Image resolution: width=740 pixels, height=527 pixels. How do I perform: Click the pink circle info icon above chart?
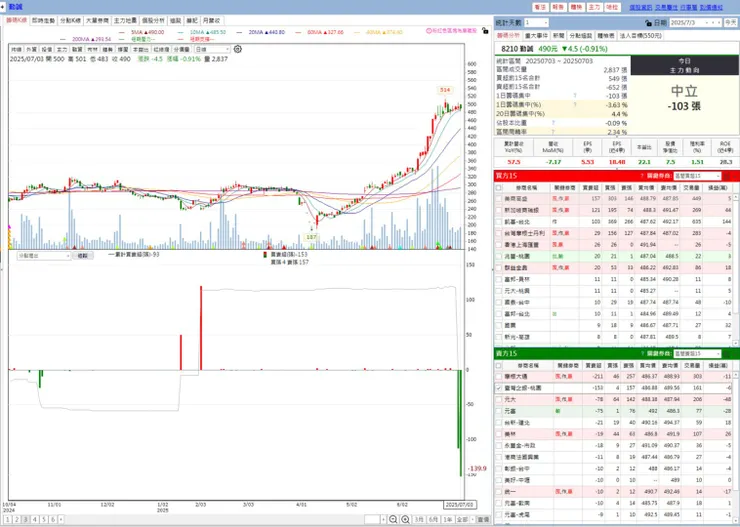click(x=429, y=31)
